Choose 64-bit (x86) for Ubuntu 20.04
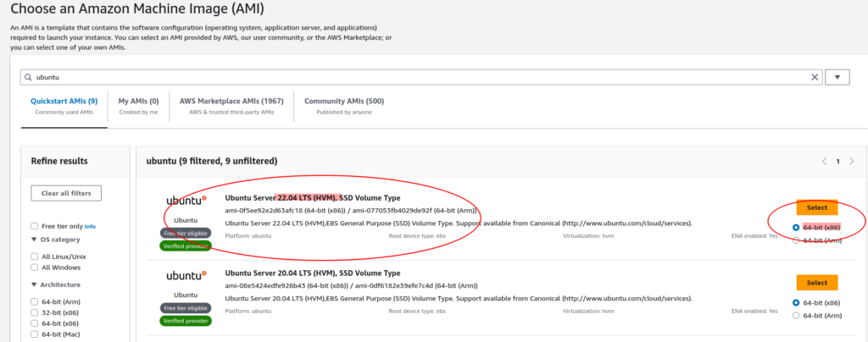The image size is (868, 342). pyautogui.click(x=796, y=303)
